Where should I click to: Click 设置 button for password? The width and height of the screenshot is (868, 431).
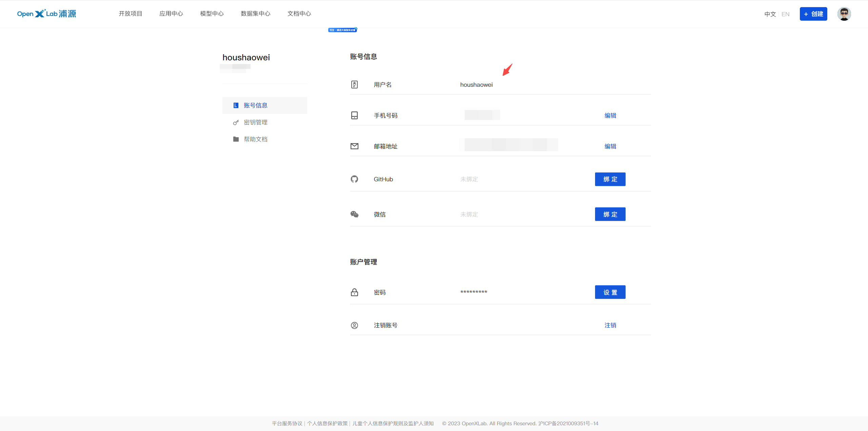point(610,292)
